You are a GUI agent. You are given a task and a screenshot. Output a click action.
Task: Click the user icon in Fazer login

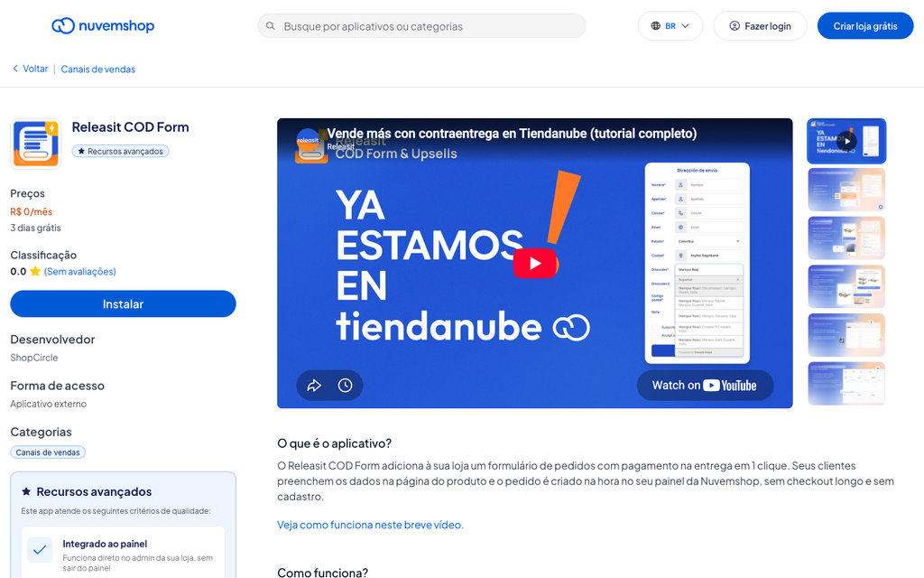[x=735, y=26]
